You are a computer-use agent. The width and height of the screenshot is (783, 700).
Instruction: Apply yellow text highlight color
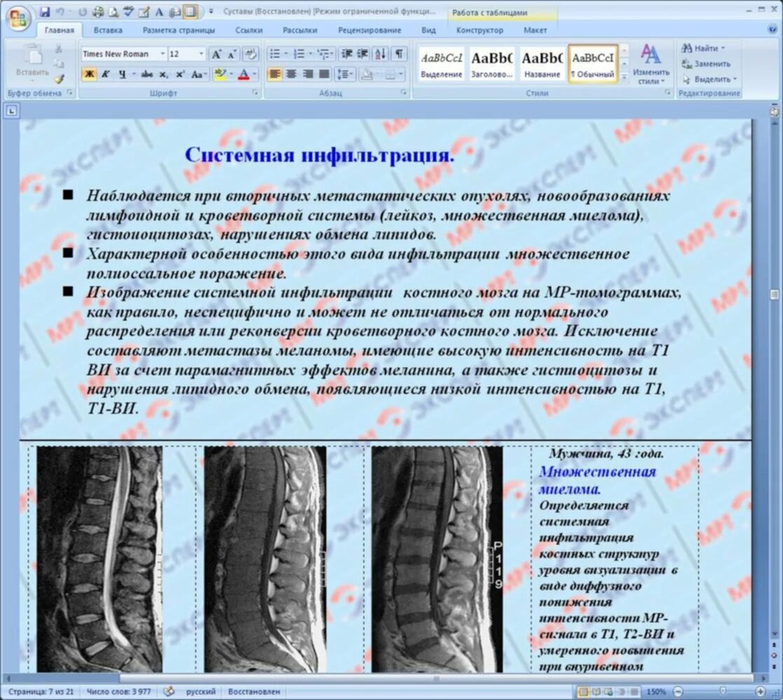pyautogui.click(x=219, y=74)
